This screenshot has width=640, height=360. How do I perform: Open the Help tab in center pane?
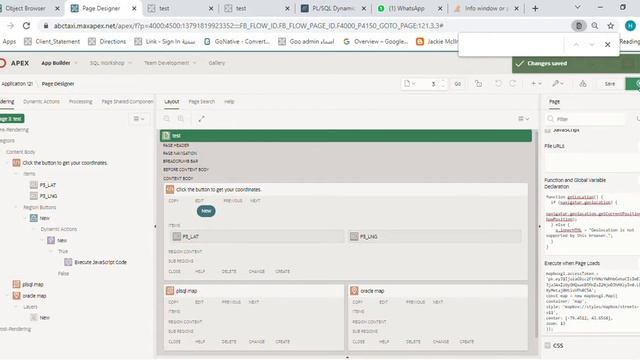click(229, 102)
